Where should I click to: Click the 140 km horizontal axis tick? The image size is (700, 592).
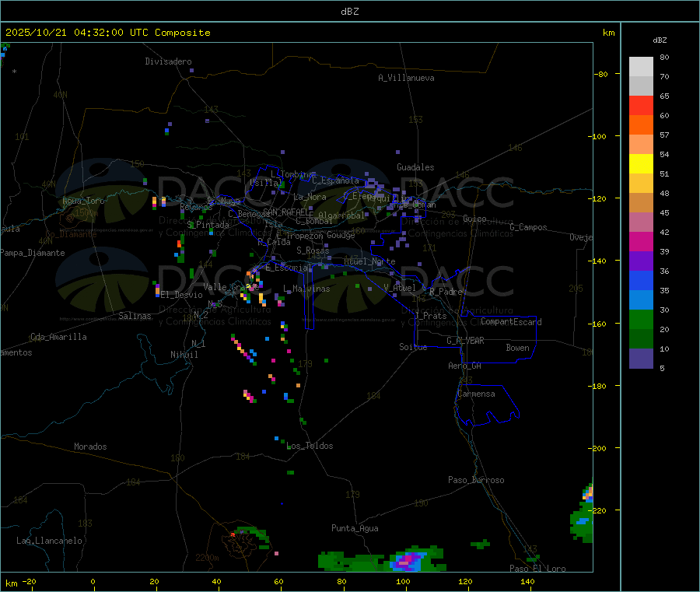click(527, 581)
